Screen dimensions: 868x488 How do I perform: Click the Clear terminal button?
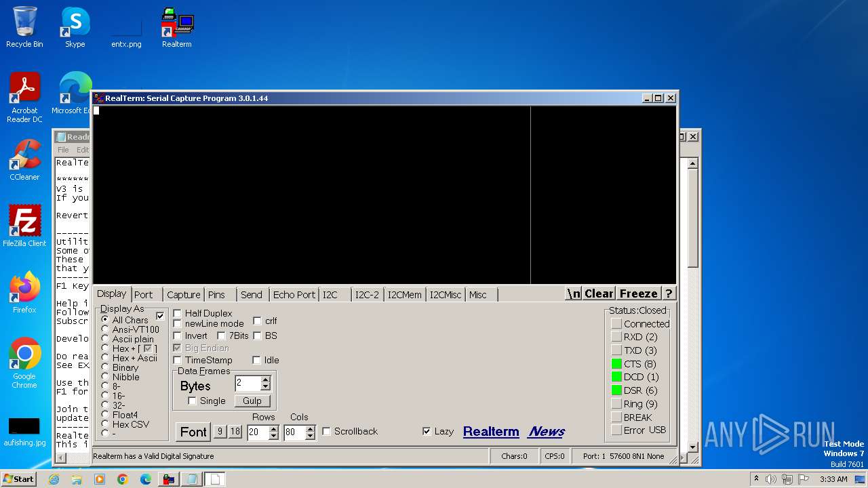[x=599, y=293]
